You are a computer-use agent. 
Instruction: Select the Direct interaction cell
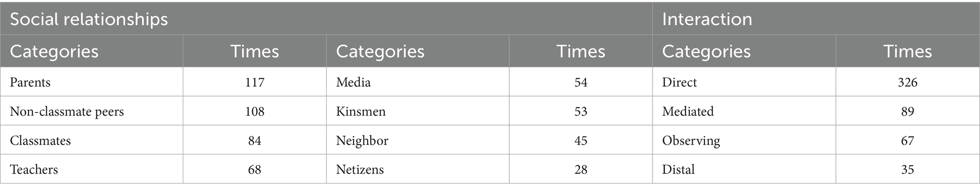click(679, 82)
